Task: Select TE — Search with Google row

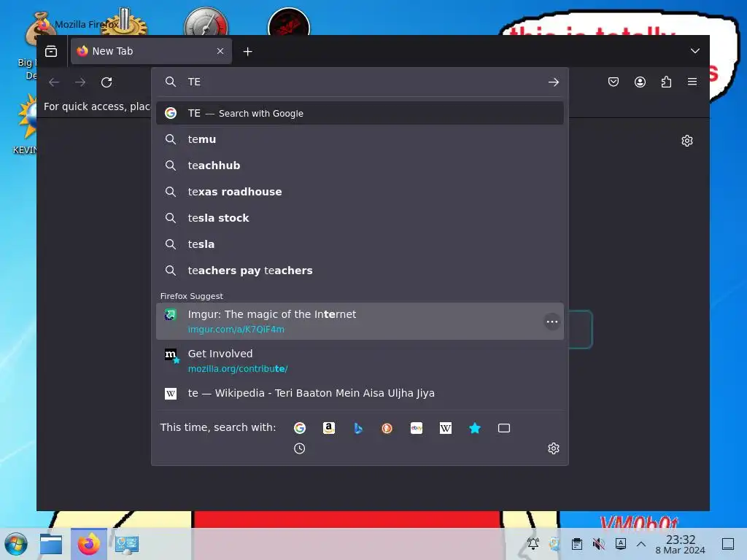Action: point(360,113)
